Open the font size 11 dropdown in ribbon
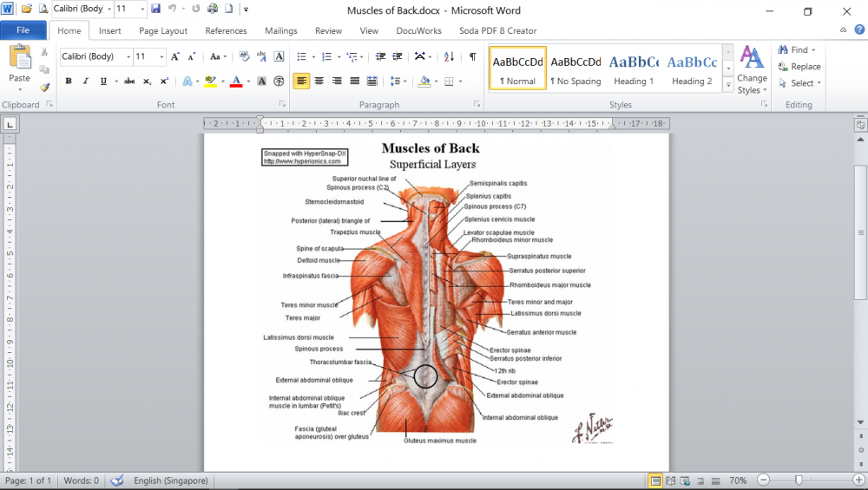 (161, 56)
